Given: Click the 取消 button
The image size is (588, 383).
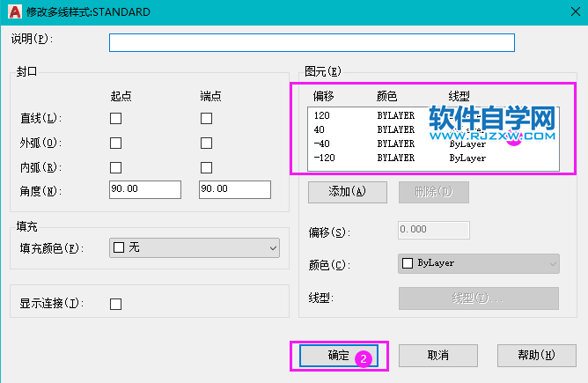Looking at the screenshot, I should tap(438, 355).
